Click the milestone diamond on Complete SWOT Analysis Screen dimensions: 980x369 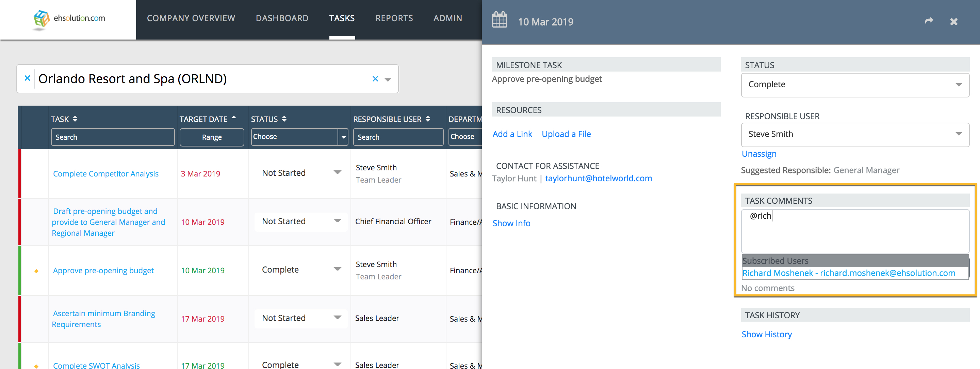pos(36,366)
